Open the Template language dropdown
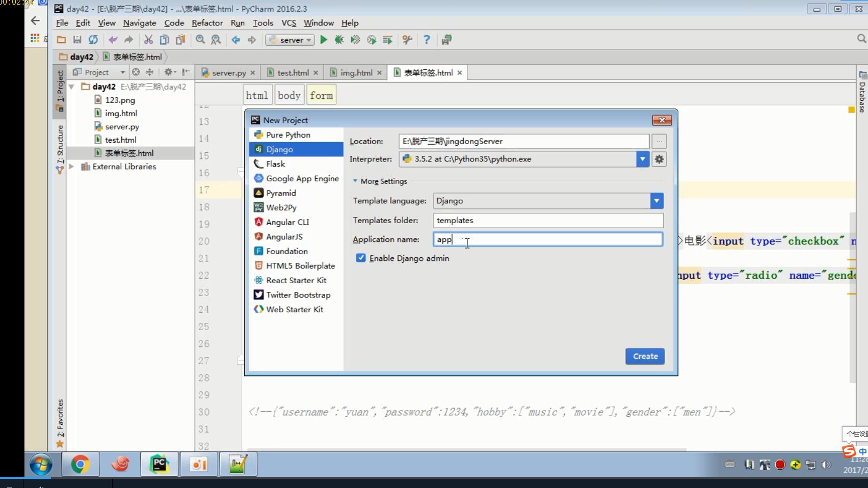Image resolution: width=868 pixels, height=488 pixels. point(656,201)
